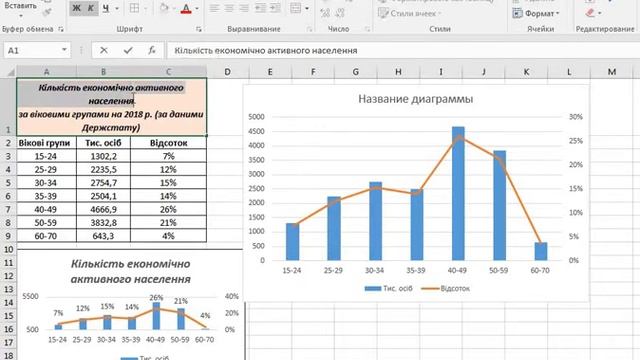This screenshot has width=640, height=360.
Task: Open merge cells dropdown arrow
Action: tap(307, 9)
